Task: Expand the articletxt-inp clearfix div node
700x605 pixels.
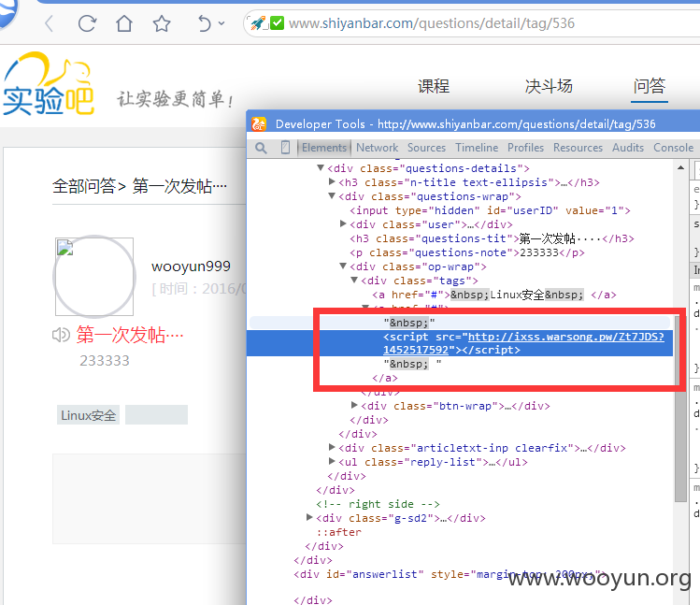Action: [332, 447]
